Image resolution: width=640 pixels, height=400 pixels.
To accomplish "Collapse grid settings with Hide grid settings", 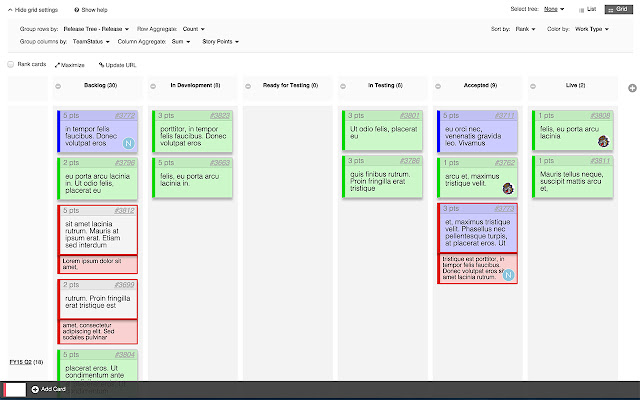I will [33, 10].
